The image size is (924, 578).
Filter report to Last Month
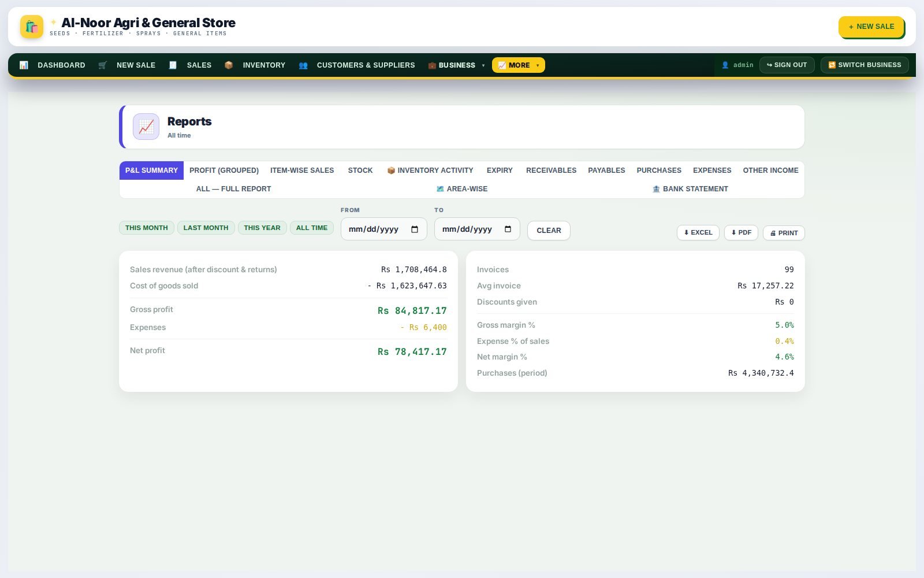[x=206, y=228]
